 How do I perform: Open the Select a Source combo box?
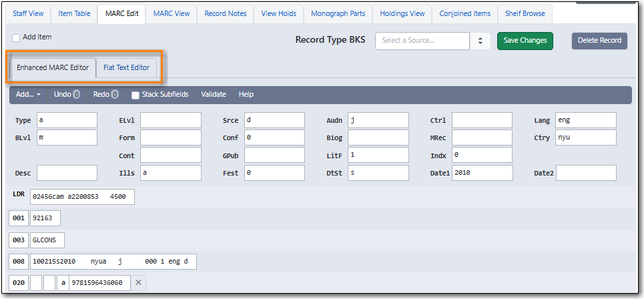tap(422, 41)
